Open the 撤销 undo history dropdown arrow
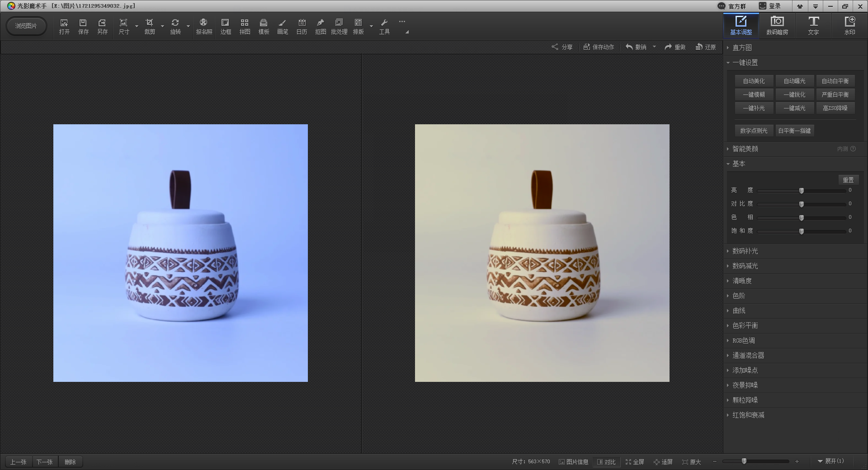 coord(654,47)
